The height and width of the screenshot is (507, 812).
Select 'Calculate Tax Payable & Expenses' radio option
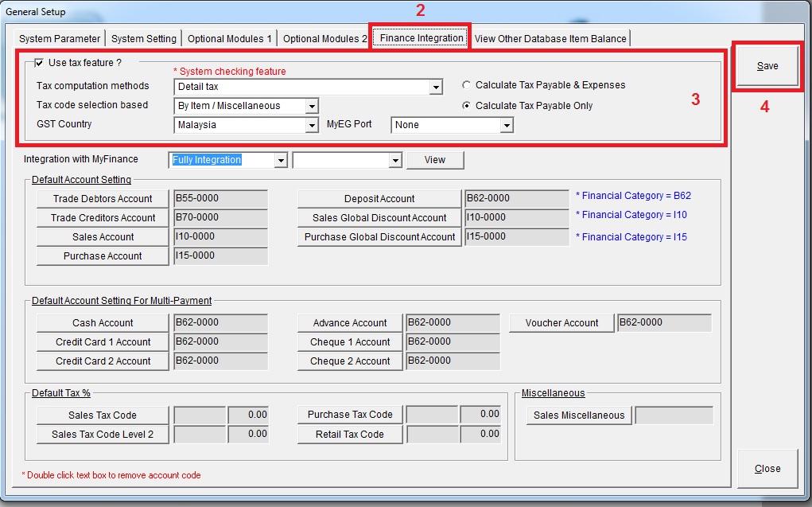click(467, 85)
